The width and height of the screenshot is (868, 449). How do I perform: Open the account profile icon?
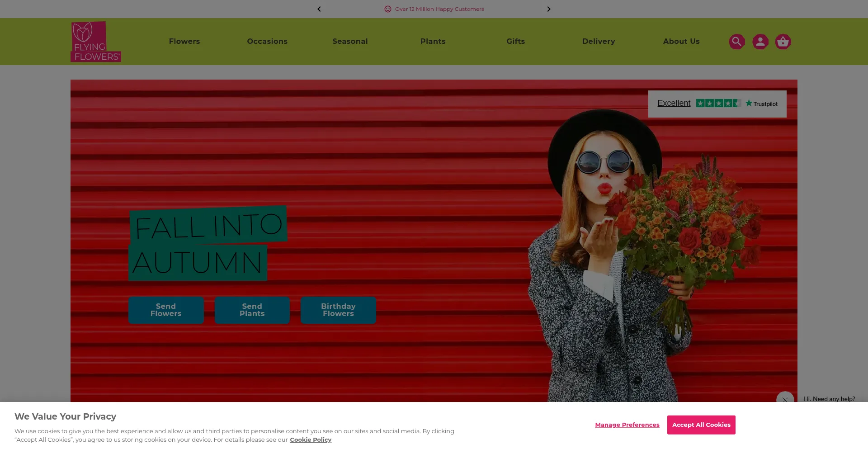click(x=760, y=42)
